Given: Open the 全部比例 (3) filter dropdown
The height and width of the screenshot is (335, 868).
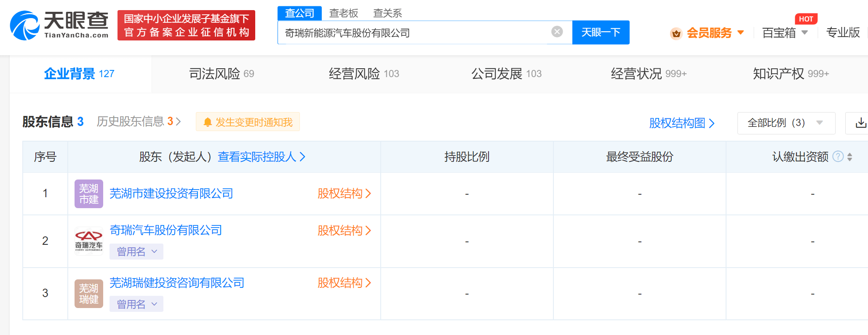Looking at the screenshot, I should point(786,123).
